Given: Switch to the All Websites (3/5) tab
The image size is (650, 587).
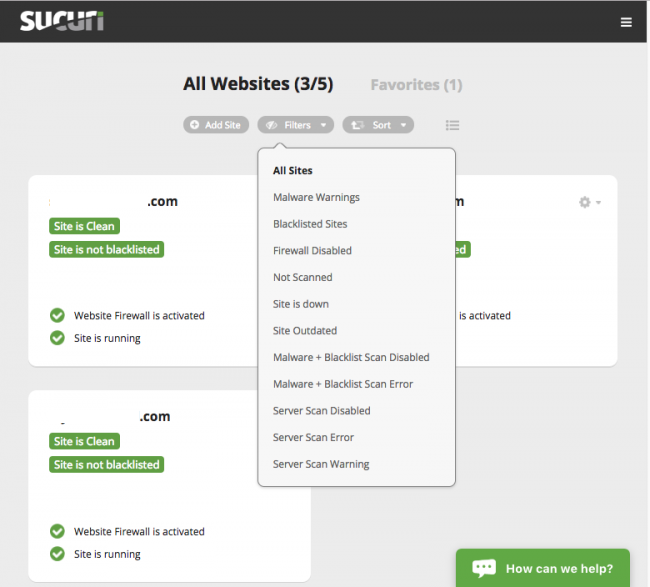Looking at the screenshot, I should tap(258, 84).
